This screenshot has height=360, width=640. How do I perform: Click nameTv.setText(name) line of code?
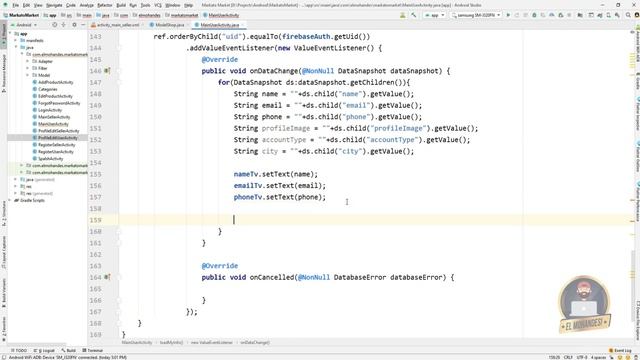(276, 174)
